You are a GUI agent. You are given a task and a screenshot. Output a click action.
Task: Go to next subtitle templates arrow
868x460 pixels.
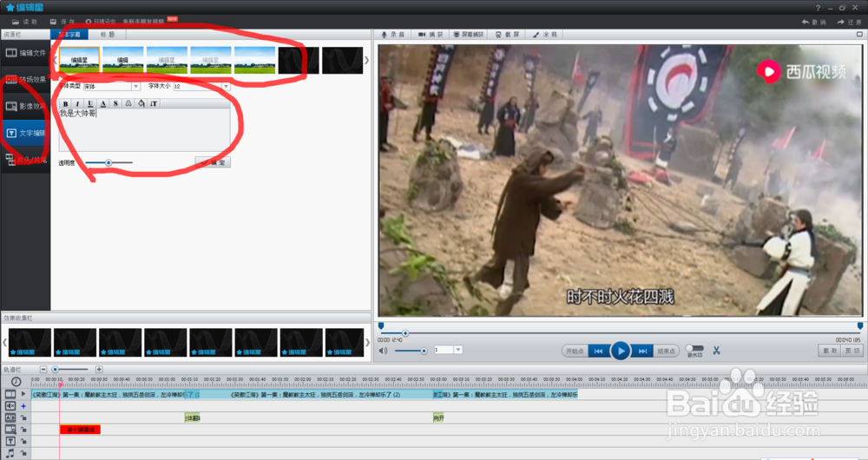click(x=366, y=60)
